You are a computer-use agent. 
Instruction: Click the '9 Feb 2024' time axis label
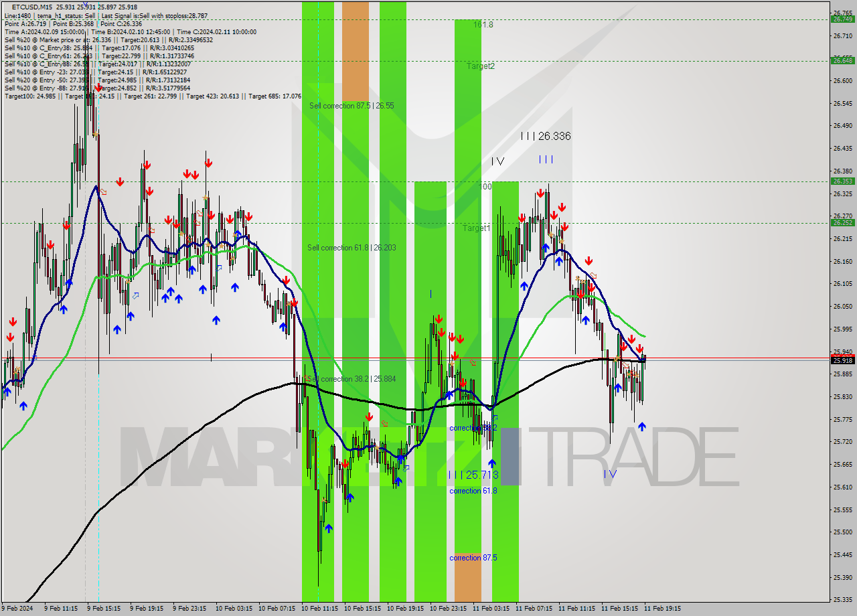pos(15,609)
